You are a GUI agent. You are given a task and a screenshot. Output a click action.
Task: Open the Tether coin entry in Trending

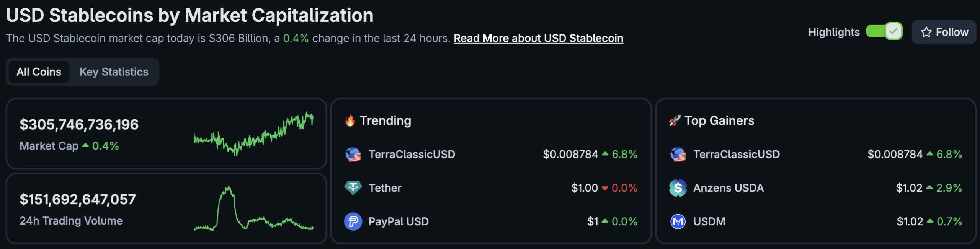coord(385,188)
